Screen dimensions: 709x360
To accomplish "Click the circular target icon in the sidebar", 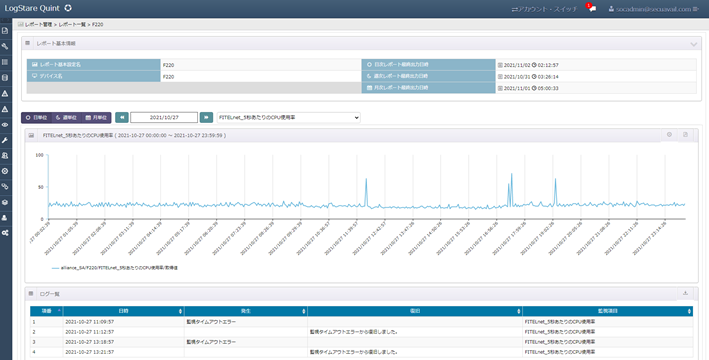I will tap(5, 171).
